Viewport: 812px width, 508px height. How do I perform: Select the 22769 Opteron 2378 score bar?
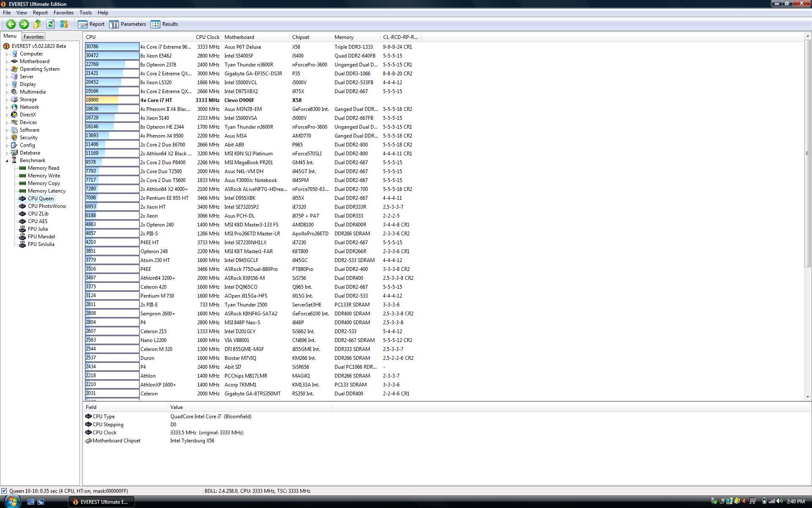click(112, 65)
